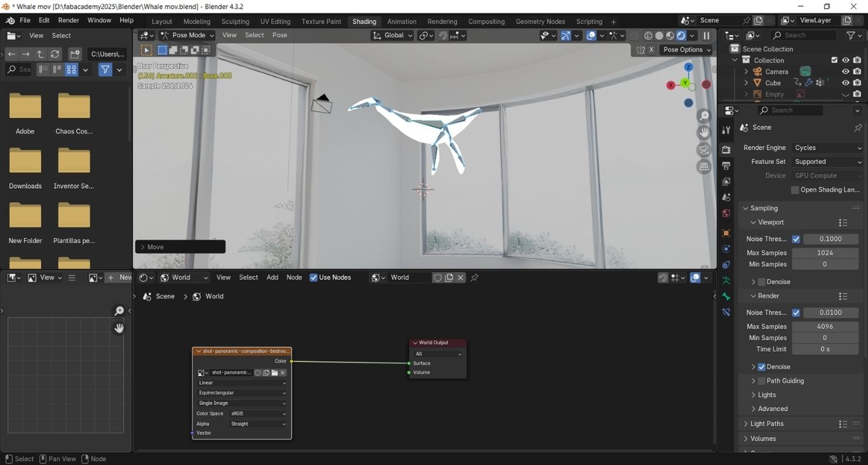The height and width of the screenshot is (465, 868).
Task: Edit render Max Samples field 4096
Action: coord(825,327)
